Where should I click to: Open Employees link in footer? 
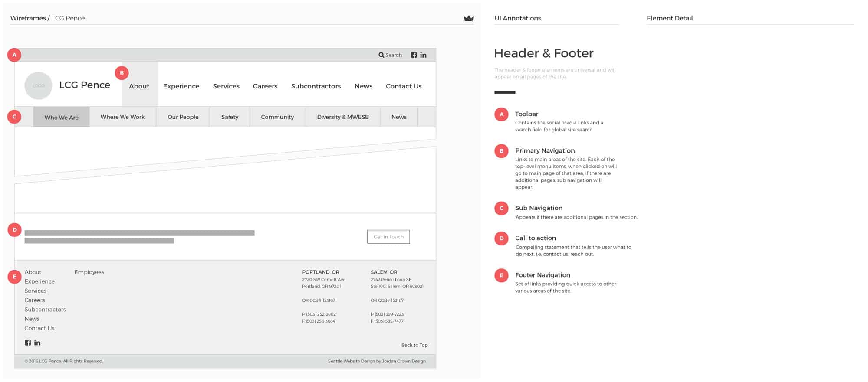coord(89,272)
